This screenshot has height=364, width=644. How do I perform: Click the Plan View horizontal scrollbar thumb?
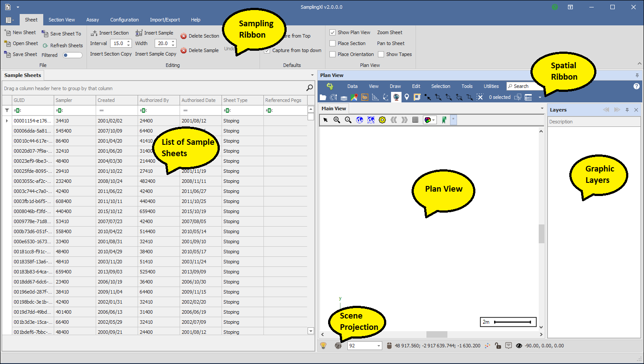(x=436, y=334)
